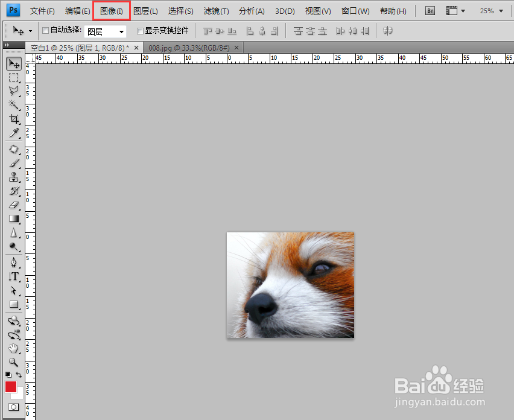514x420 pixels.
Task: Align right edges icon
Action: coord(274,31)
